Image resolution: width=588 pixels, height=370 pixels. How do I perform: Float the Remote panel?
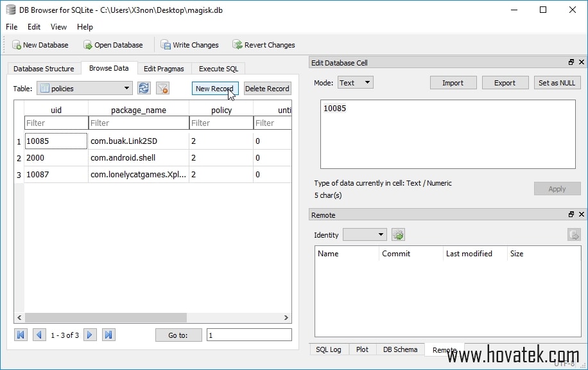[x=571, y=215]
